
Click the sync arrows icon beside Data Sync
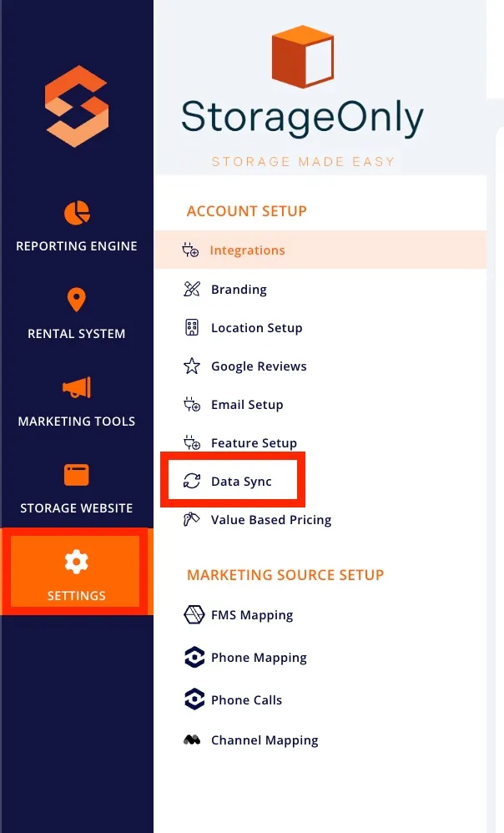(x=192, y=481)
